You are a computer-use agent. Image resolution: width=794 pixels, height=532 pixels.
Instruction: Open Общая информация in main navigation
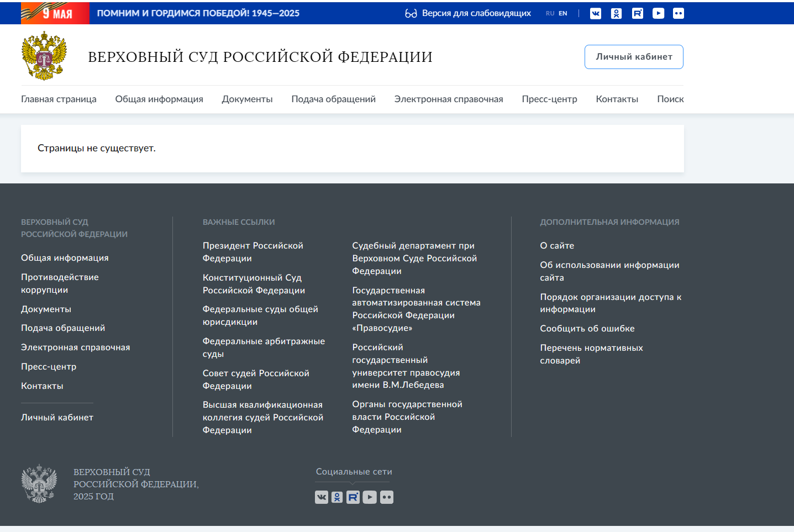point(159,99)
